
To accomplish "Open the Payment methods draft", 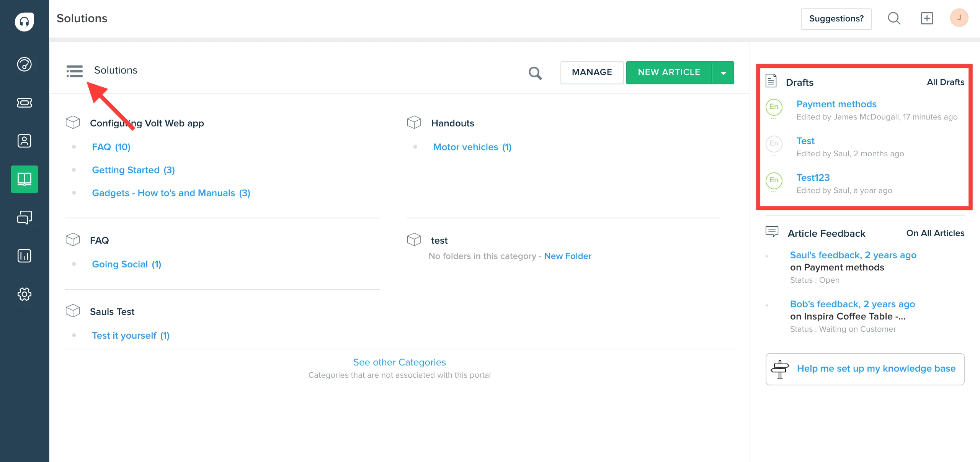I will pyautogui.click(x=836, y=104).
